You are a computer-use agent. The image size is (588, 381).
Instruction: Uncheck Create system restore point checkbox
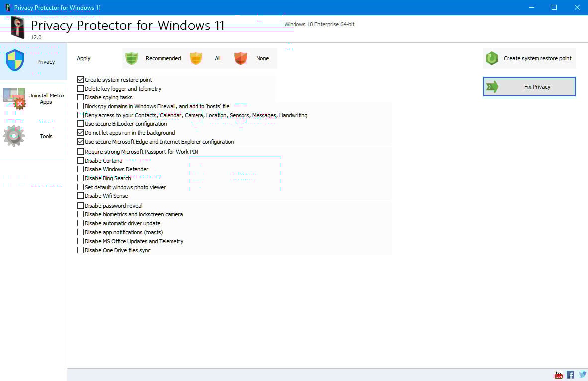pos(80,80)
